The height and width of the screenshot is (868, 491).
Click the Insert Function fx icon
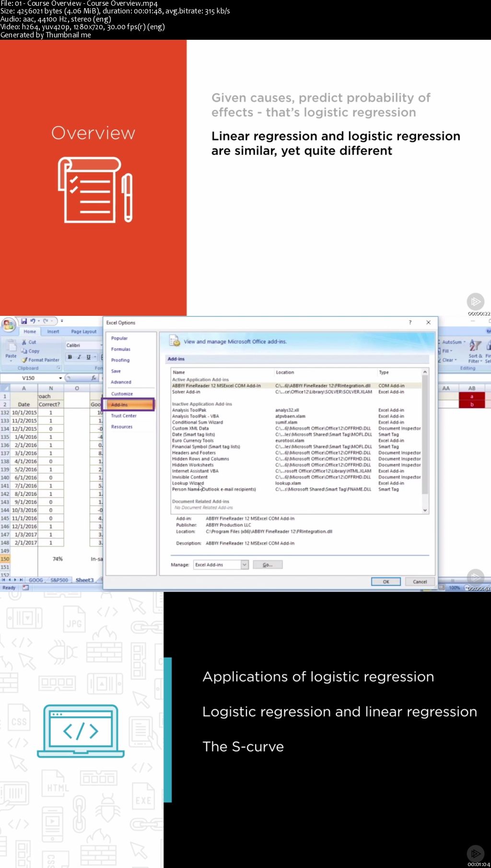coord(94,378)
